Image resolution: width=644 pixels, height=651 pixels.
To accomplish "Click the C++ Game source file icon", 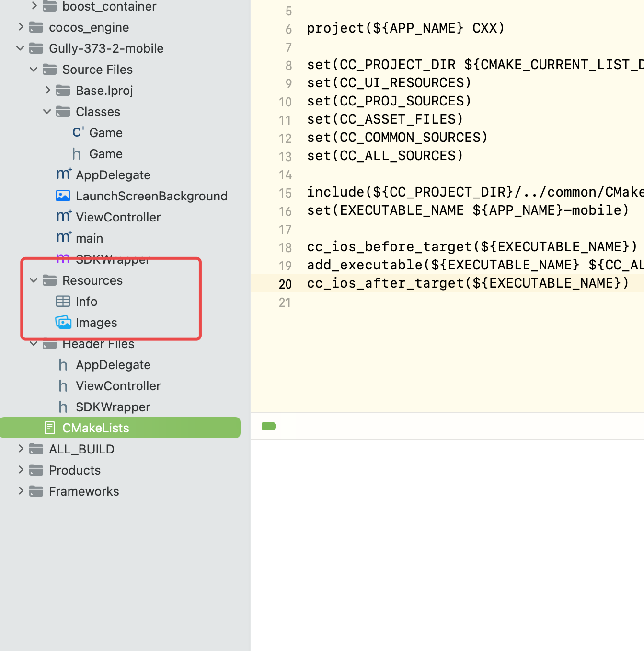I will click(x=78, y=132).
